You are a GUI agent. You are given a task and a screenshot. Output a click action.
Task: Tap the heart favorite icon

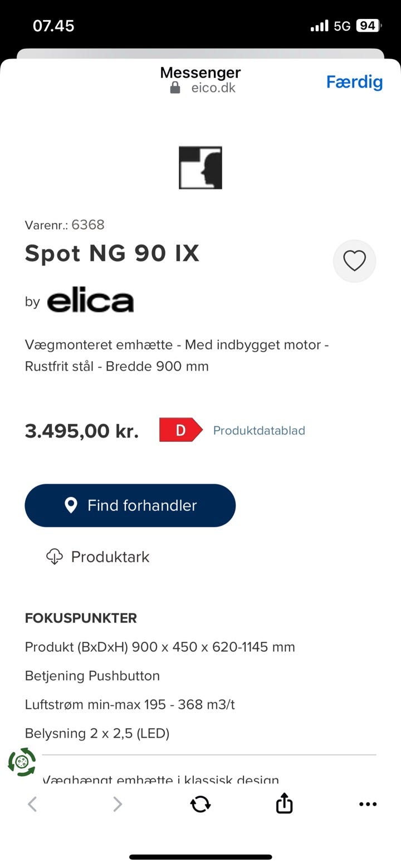(354, 261)
